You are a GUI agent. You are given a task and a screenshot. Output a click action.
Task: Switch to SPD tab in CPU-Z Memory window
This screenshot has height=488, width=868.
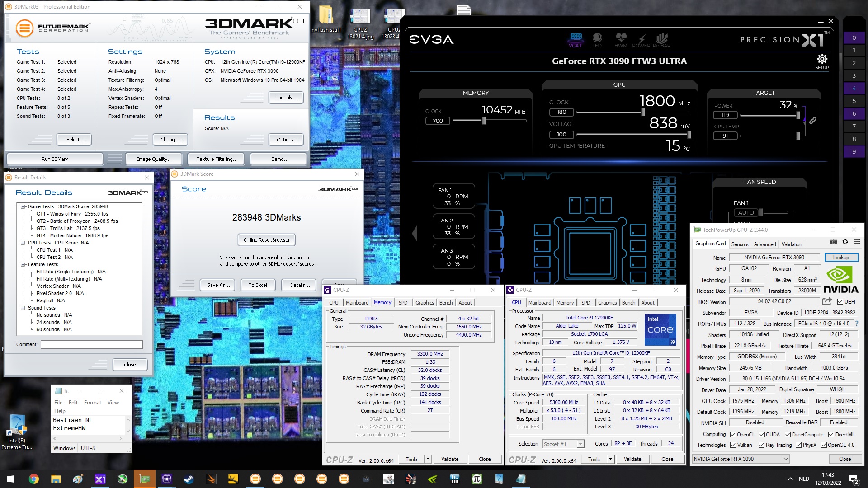(403, 303)
